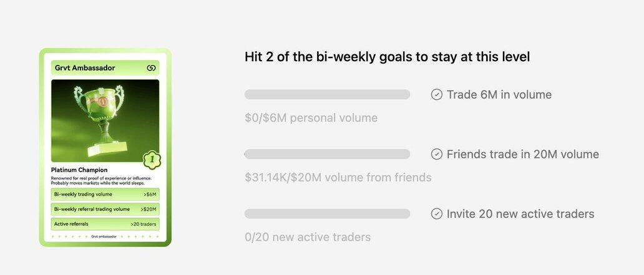Click the chain link icon on the ambassador card
This screenshot has width=644, height=275.
coord(151,68)
